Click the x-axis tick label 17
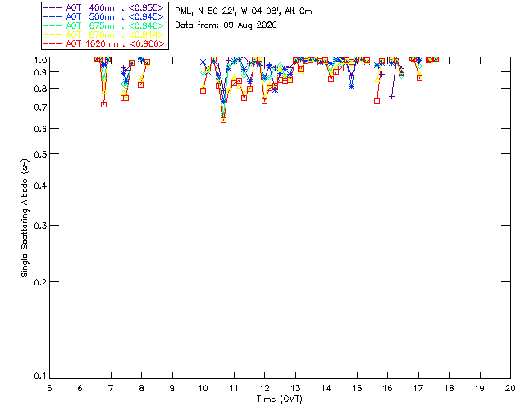 point(418,388)
